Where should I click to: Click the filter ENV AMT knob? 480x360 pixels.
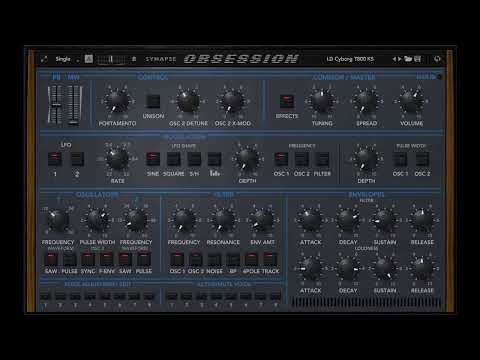(x=263, y=220)
